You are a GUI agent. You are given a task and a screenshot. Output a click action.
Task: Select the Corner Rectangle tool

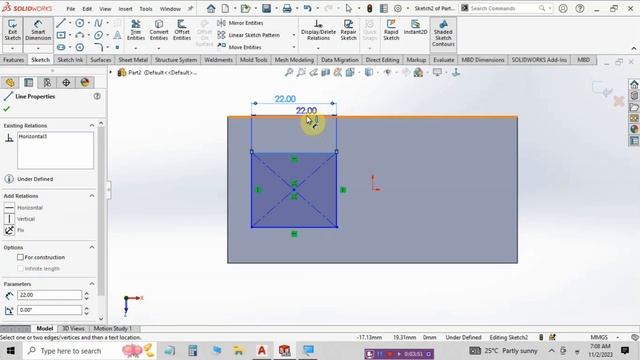pos(61,35)
